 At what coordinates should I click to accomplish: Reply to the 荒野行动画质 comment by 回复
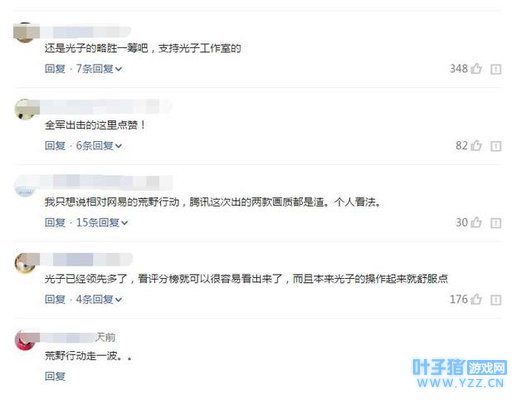[55, 223]
